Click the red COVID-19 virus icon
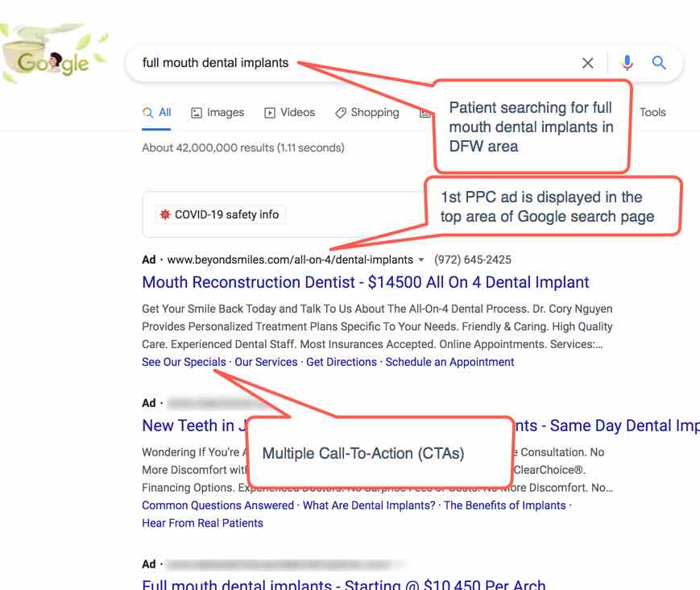Screen dimensions: 700x590 165,215
